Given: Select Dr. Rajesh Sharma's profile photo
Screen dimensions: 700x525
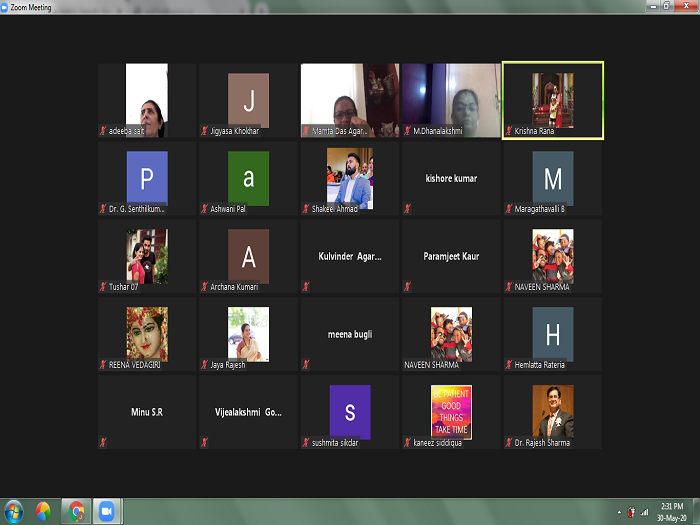Looking at the screenshot, I should click(x=553, y=412).
